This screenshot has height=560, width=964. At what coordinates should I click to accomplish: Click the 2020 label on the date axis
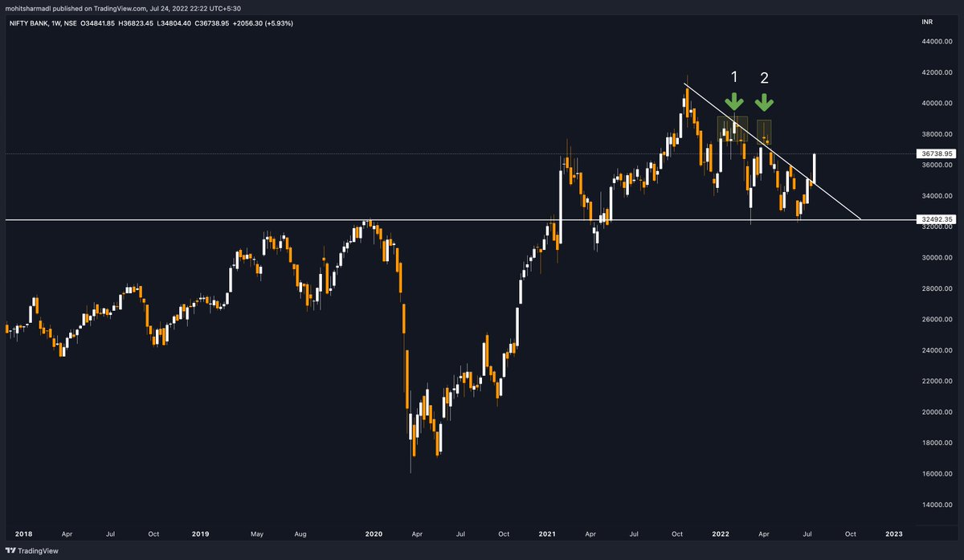[x=374, y=533]
